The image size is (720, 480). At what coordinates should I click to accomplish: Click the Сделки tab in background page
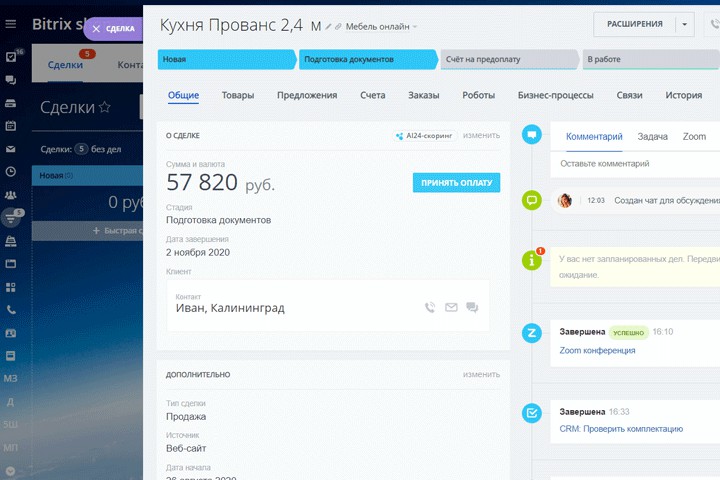click(65, 65)
